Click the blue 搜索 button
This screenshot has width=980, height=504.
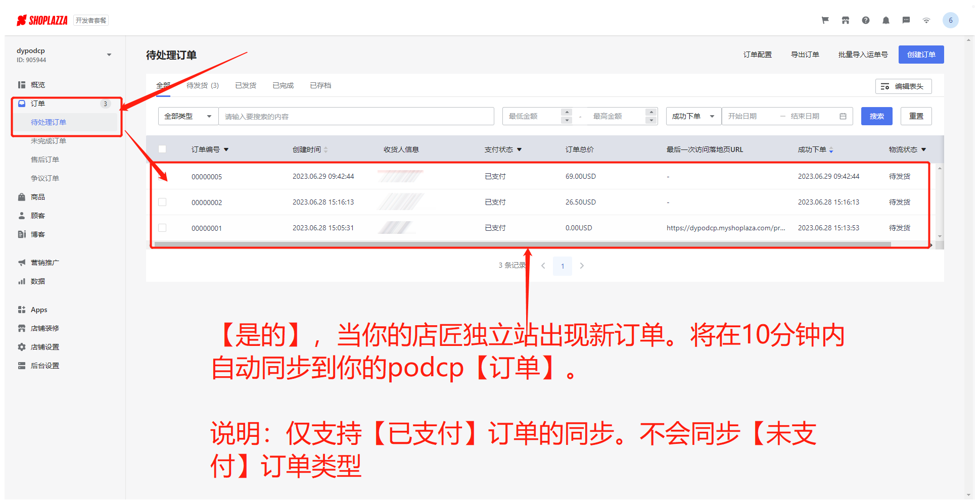point(876,116)
